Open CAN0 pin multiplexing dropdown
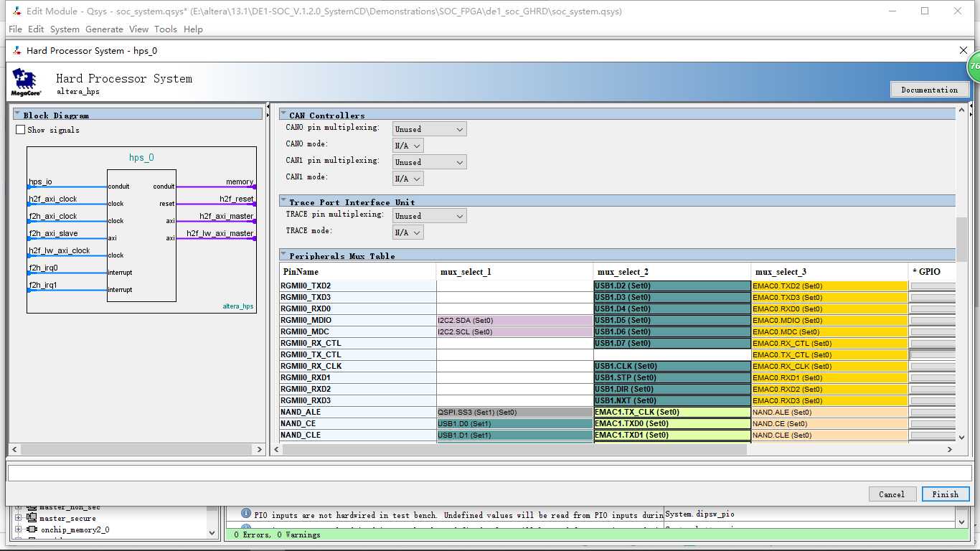This screenshot has height=551, width=980. pyautogui.click(x=430, y=129)
